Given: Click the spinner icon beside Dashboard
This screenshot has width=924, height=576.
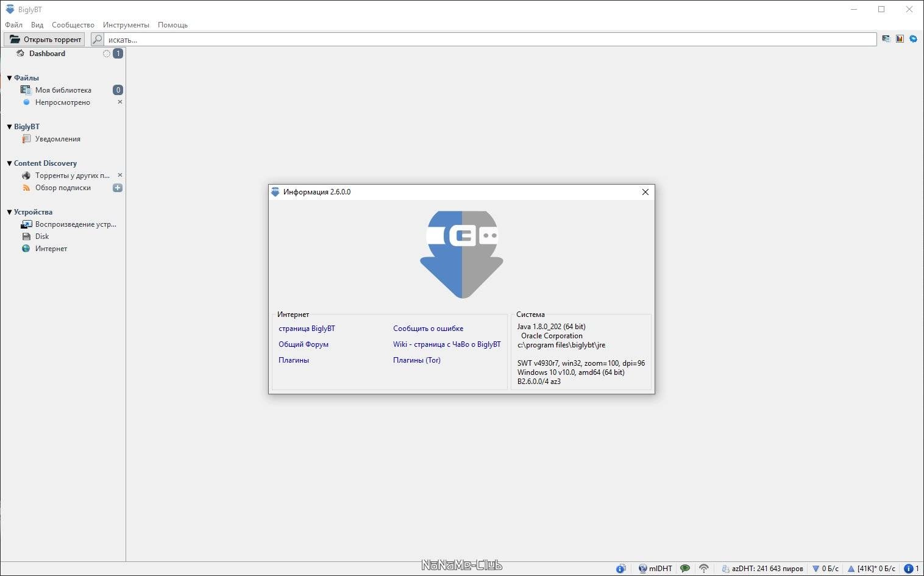Looking at the screenshot, I should [x=107, y=54].
